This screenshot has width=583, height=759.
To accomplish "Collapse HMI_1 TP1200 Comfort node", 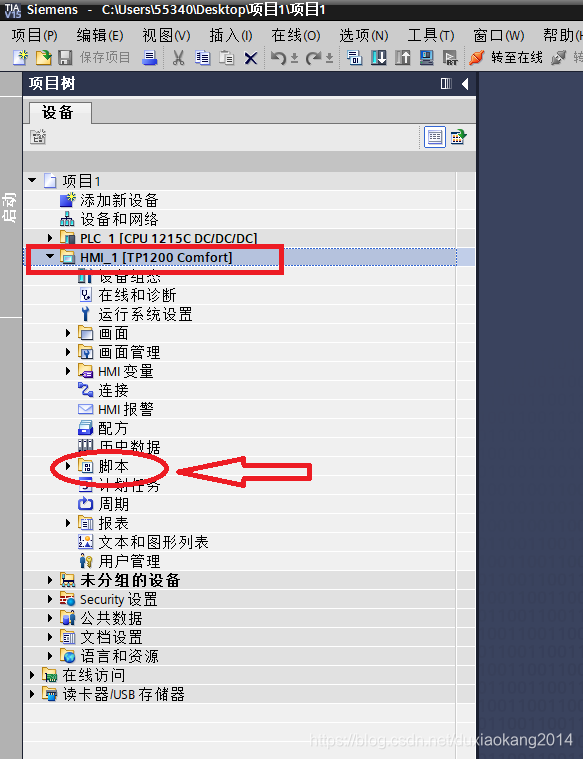I will pos(50,257).
